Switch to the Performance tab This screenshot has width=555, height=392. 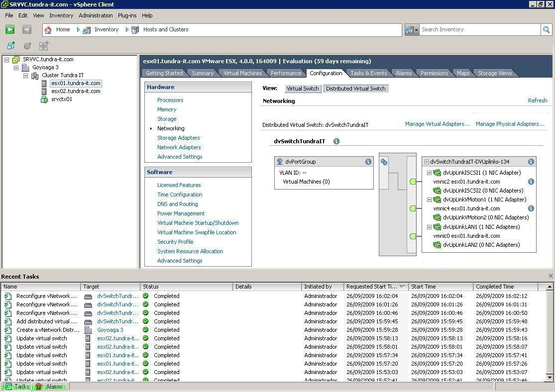click(286, 73)
